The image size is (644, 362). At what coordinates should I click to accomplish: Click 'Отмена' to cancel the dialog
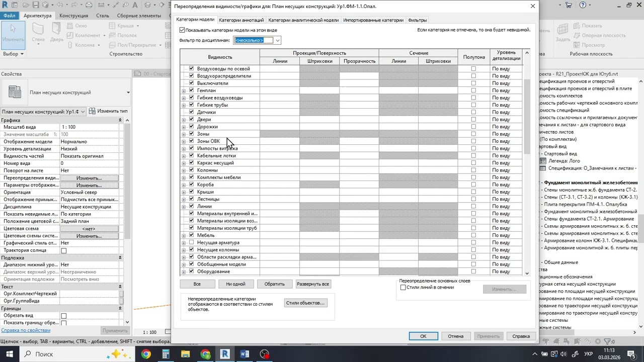tap(456, 336)
